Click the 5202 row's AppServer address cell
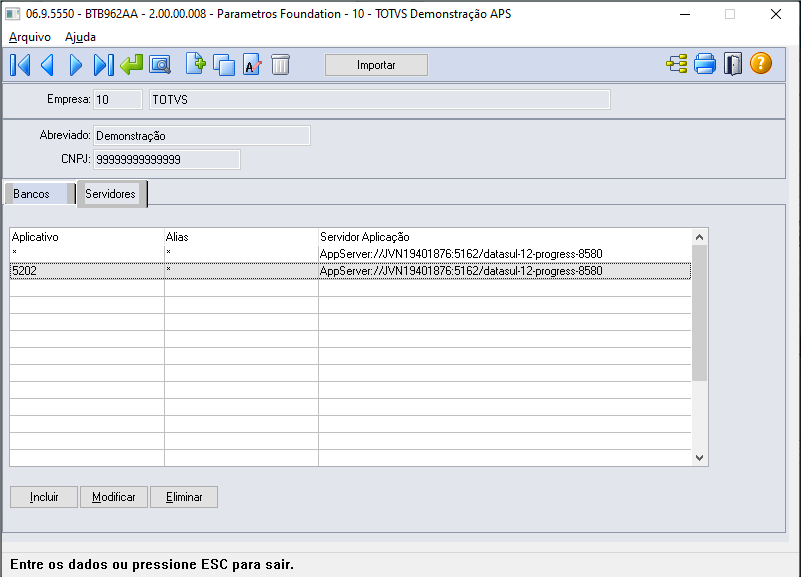The height and width of the screenshot is (577, 801). click(x=505, y=271)
